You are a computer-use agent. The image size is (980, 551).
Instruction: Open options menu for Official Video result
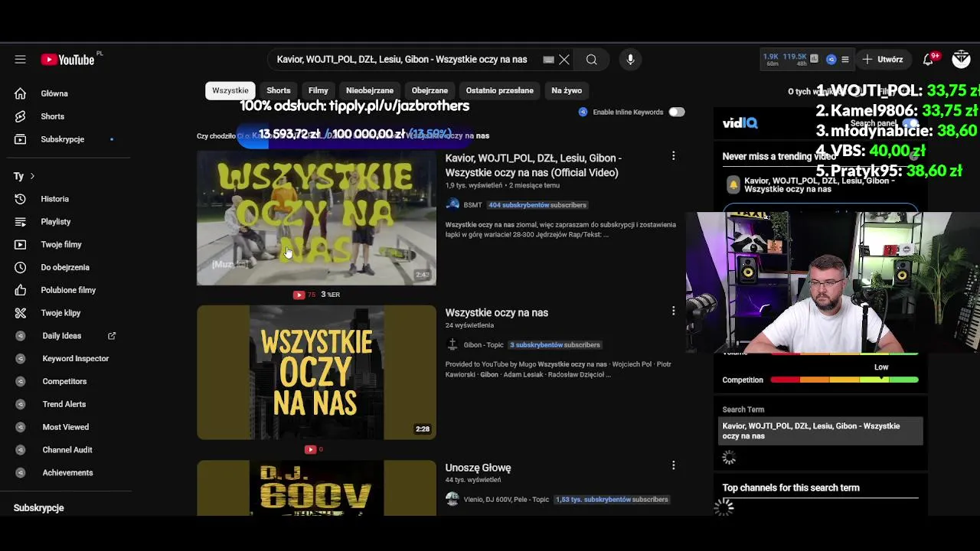click(673, 156)
